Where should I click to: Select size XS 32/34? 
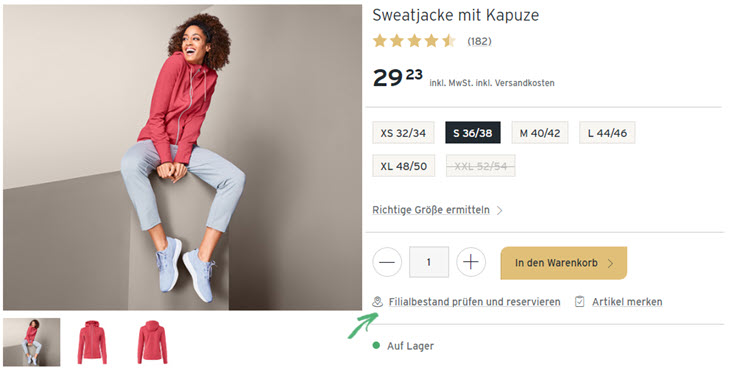403,133
